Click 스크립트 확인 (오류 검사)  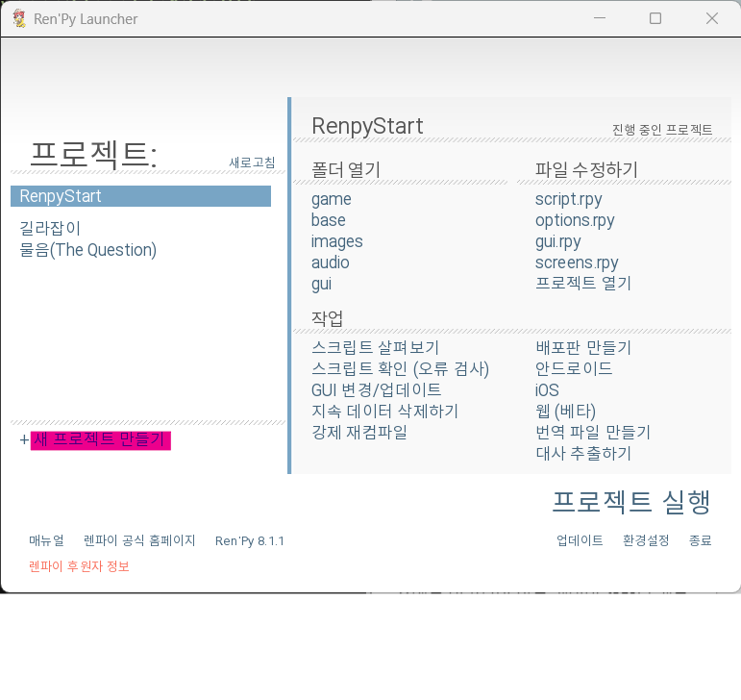tap(400, 368)
